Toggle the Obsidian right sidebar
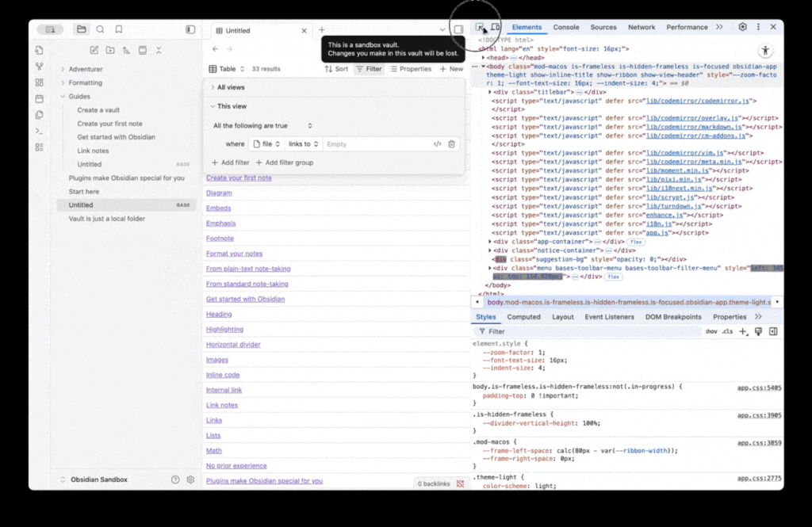Screen dimensions: 812x527 (458, 30)
